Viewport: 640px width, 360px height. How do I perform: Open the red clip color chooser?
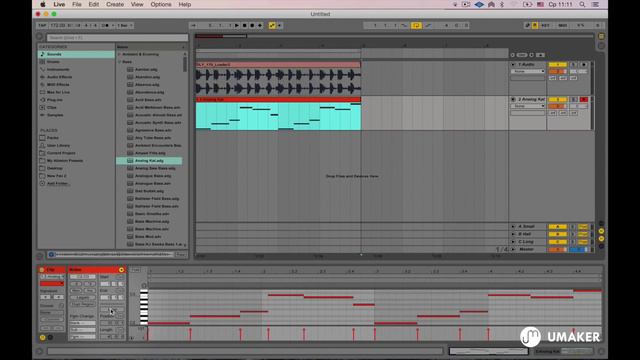[52, 284]
